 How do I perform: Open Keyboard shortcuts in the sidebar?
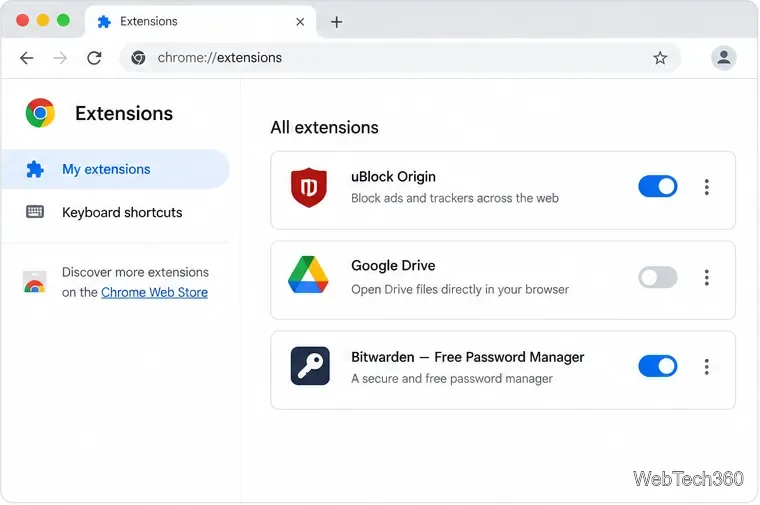point(115,212)
